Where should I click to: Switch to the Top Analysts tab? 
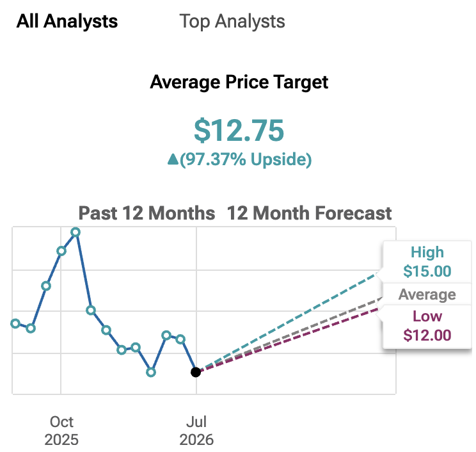(x=232, y=22)
